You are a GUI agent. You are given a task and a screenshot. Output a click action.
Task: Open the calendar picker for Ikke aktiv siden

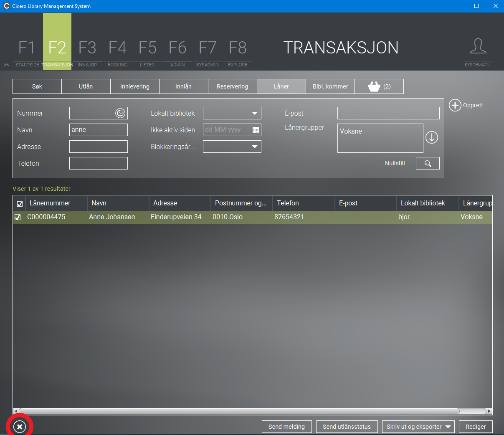[256, 130]
